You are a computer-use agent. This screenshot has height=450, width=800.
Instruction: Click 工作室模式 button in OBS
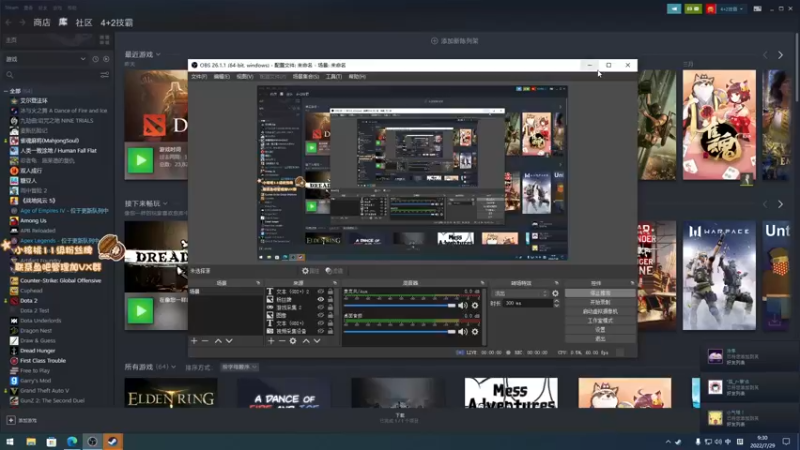600,320
